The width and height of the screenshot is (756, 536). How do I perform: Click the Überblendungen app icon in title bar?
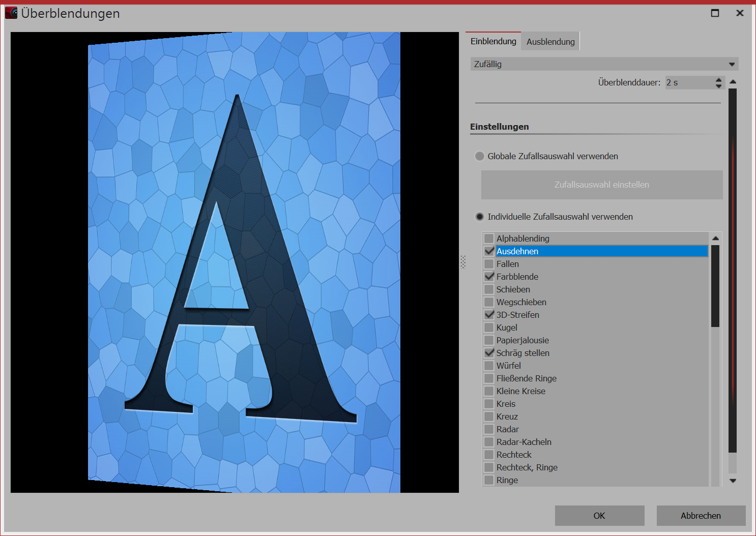coord(11,13)
